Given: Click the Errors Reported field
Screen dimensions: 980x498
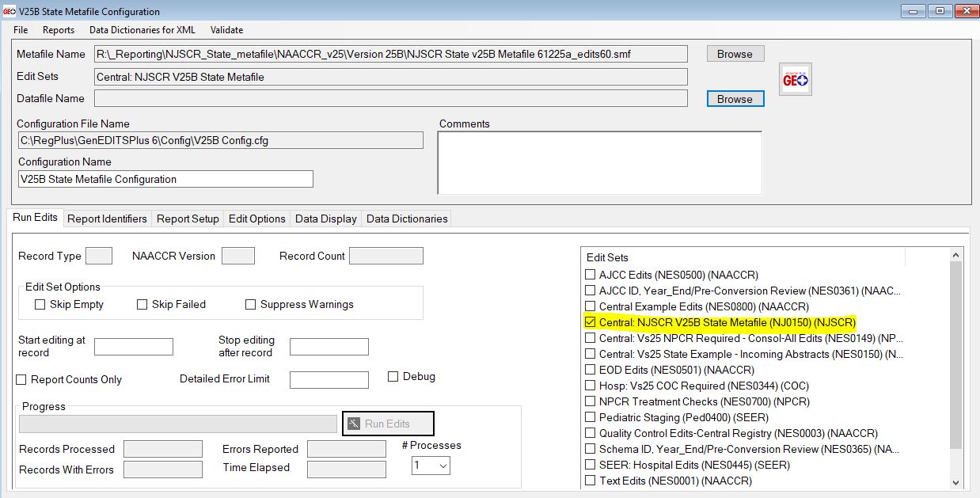Looking at the screenshot, I should (x=347, y=449).
